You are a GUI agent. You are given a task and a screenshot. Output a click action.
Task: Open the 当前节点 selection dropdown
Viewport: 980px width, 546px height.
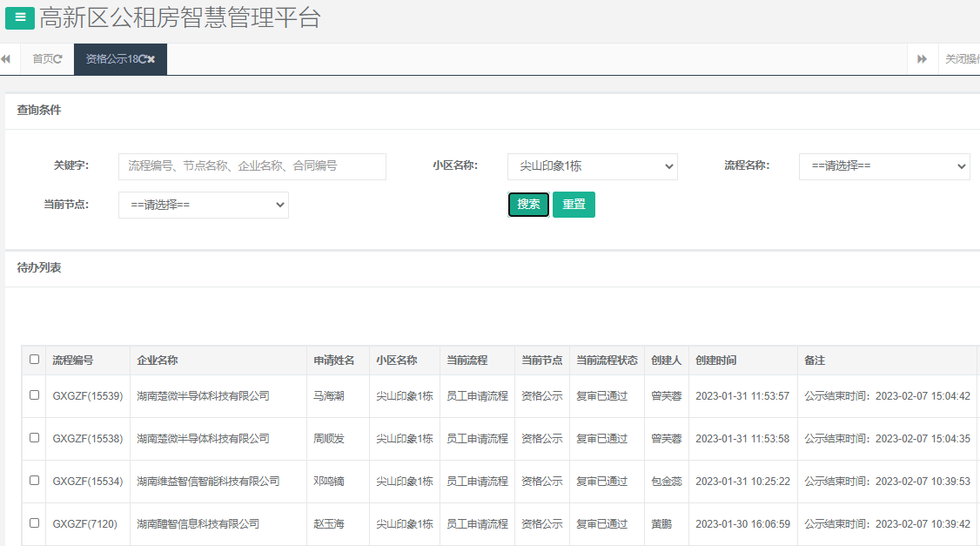pos(203,205)
